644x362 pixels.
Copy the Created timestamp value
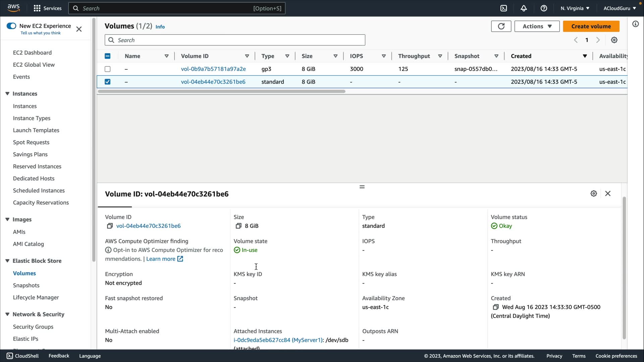coord(495,307)
